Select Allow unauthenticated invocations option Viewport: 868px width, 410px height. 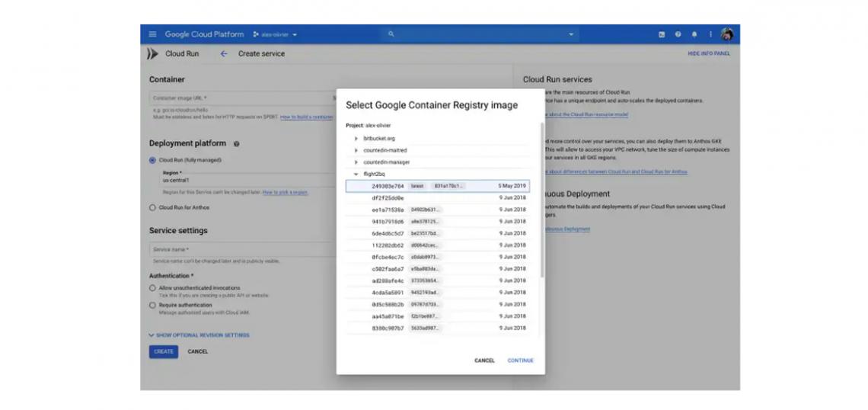click(x=152, y=288)
